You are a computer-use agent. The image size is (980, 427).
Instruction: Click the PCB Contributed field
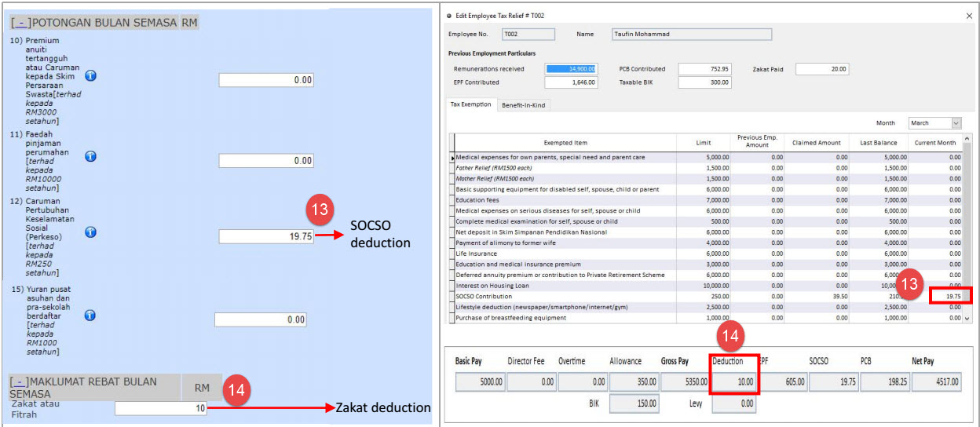pos(704,69)
